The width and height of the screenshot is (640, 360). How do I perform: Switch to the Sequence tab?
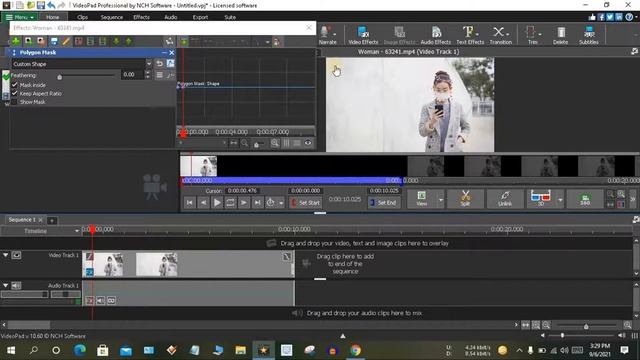click(x=111, y=17)
